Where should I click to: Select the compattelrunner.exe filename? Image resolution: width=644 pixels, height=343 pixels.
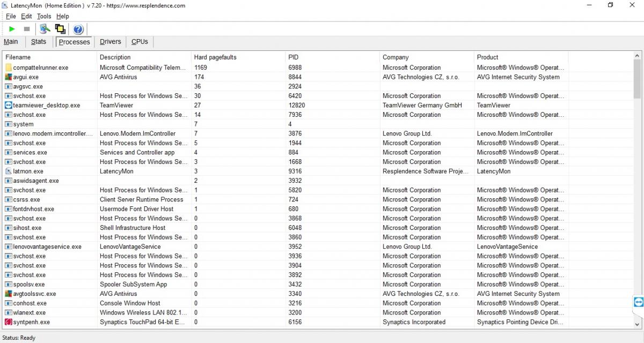pos(41,68)
